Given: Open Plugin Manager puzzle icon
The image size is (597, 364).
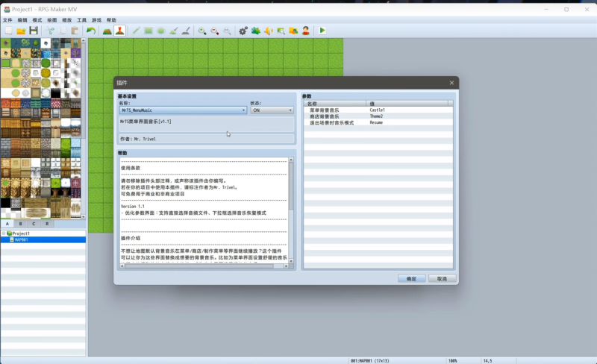Looking at the screenshot, I should point(256,31).
